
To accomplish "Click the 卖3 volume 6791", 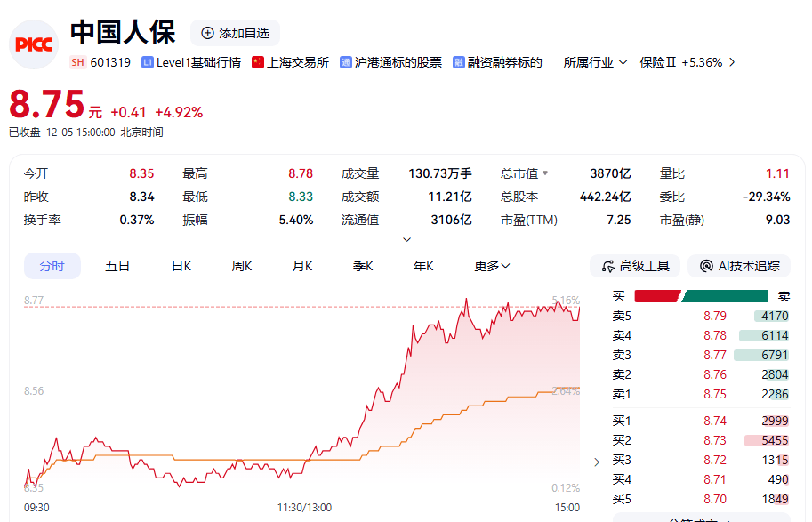I will click(775, 355).
